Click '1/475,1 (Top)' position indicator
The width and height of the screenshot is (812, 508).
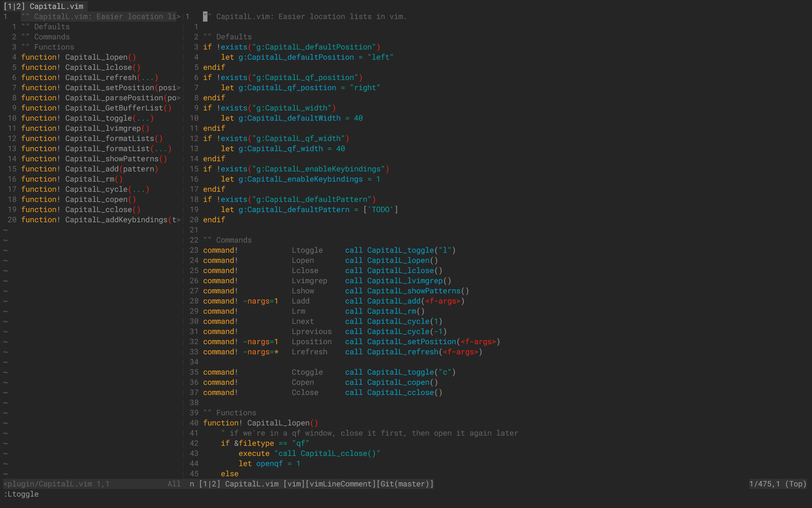coord(778,484)
